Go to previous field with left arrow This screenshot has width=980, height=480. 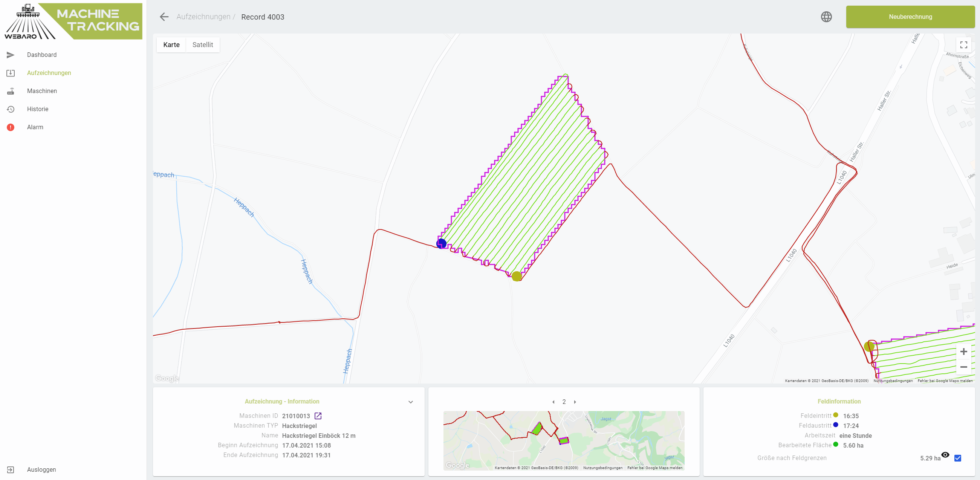pyautogui.click(x=553, y=402)
